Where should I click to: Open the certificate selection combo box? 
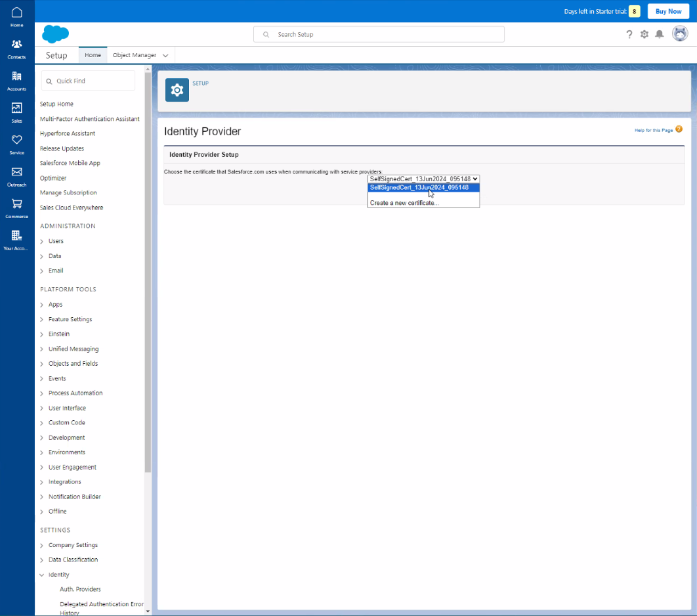(x=423, y=179)
